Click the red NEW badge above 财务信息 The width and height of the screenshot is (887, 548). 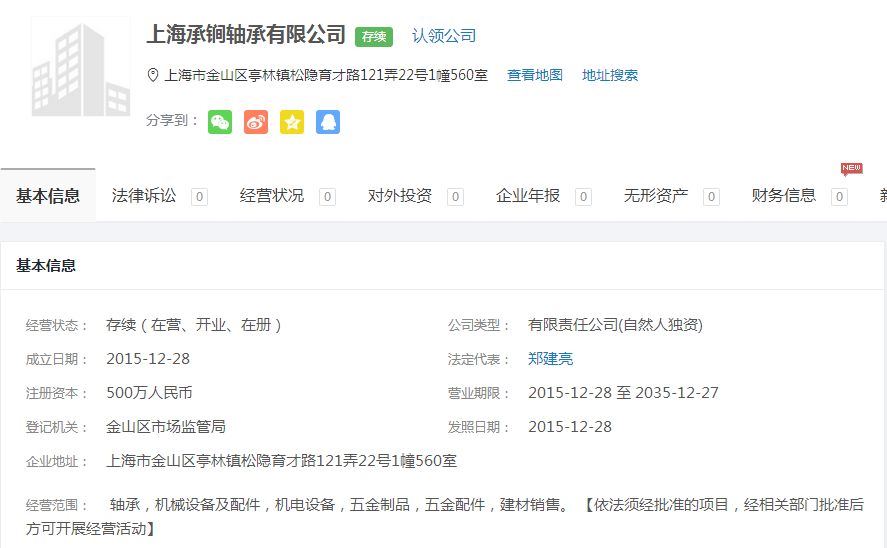[x=851, y=169]
